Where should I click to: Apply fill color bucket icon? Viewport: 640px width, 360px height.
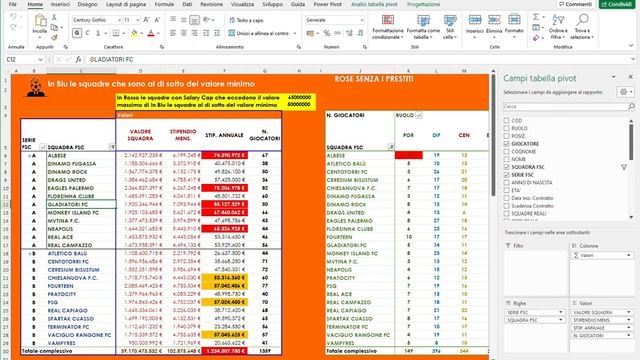point(134,33)
